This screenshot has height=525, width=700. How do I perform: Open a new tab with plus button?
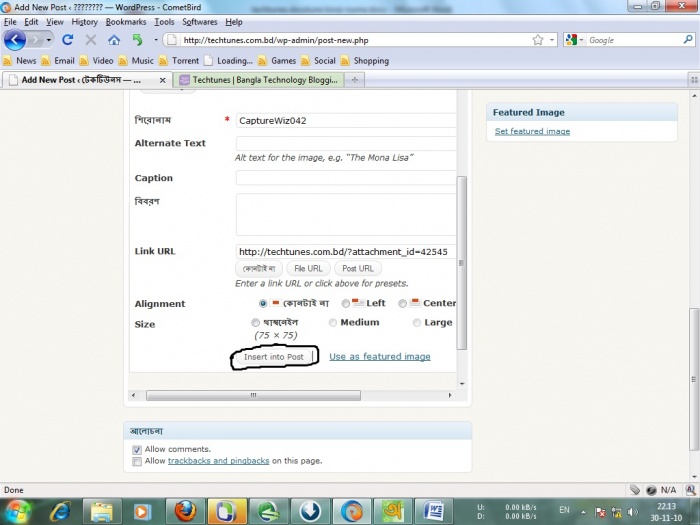point(354,80)
